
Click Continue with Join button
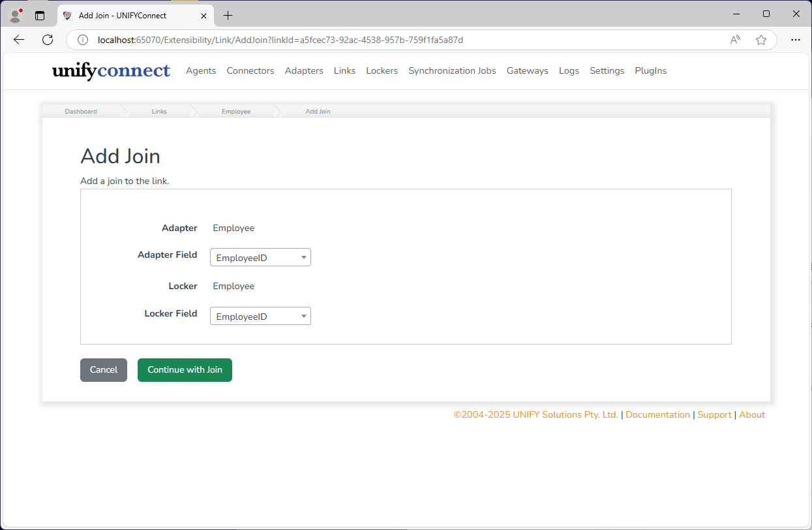pyautogui.click(x=185, y=369)
